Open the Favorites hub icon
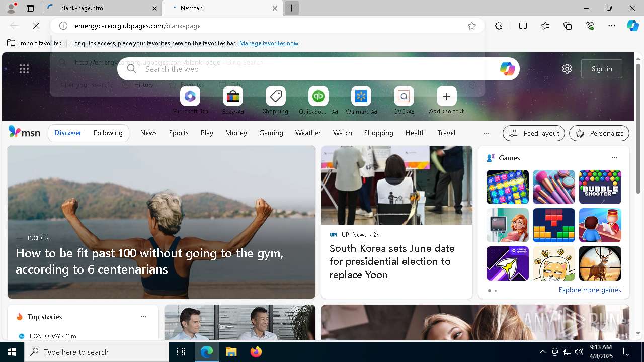The image size is (644, 362). pyautogui.click(x=545, y=26)
